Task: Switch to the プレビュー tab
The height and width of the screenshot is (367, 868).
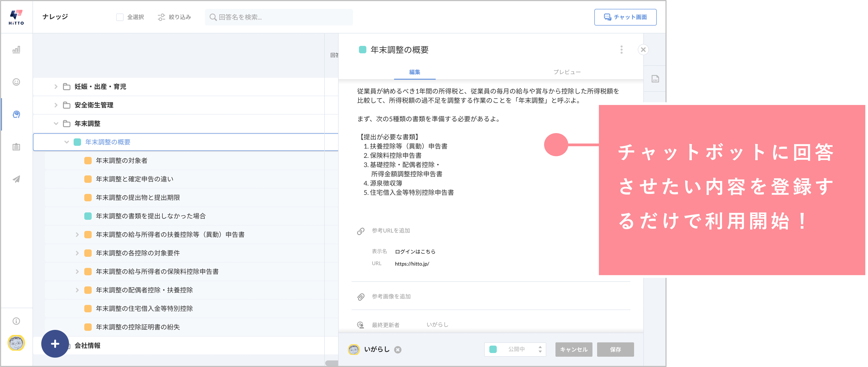Action: tap(567, 72)
